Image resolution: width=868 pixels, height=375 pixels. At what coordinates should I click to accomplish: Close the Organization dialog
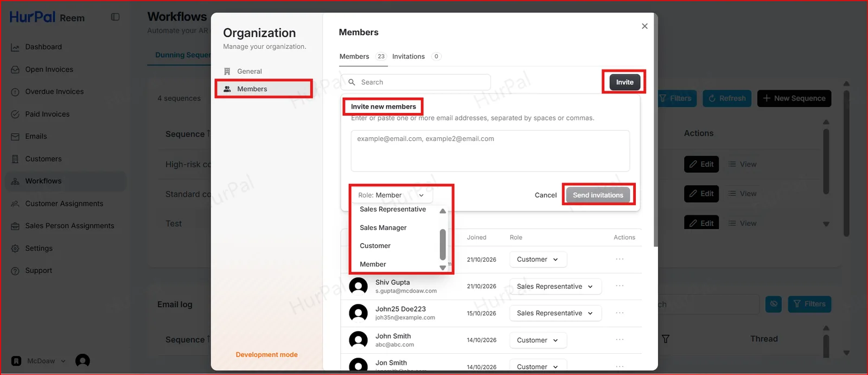pyautogui.click(x=644, y=26)
